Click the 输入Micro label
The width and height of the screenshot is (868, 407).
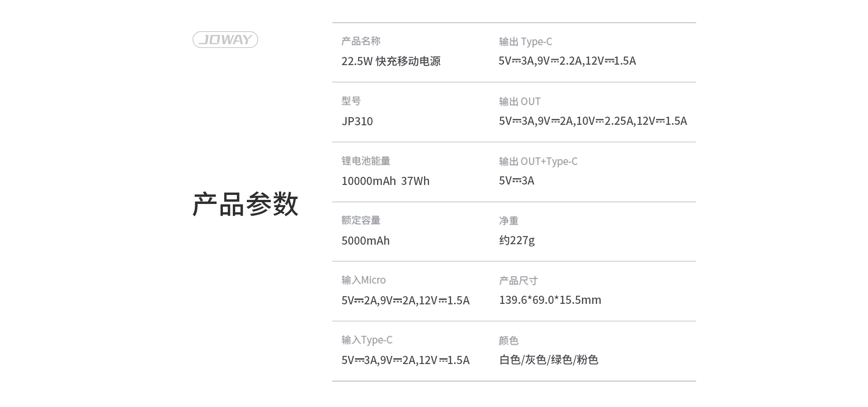pyautogui.click(x=363, y=280)
